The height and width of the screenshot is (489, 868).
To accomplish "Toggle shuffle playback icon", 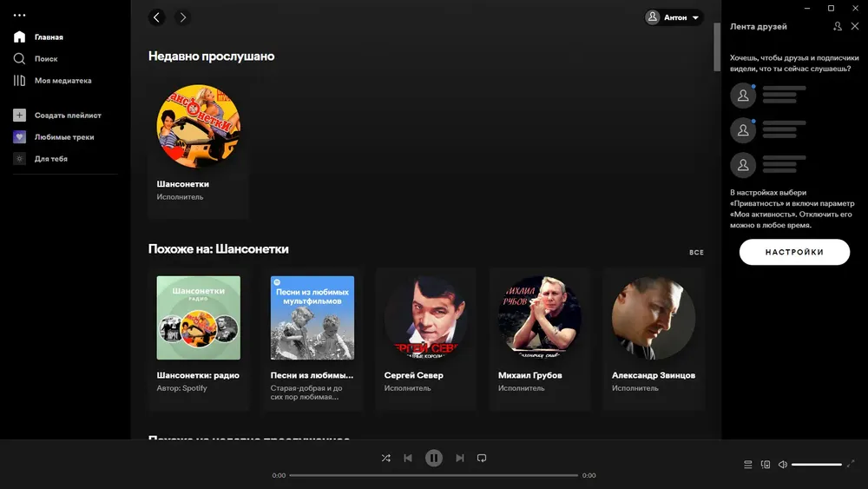I will pyautogui.click(x=386, y=458).
